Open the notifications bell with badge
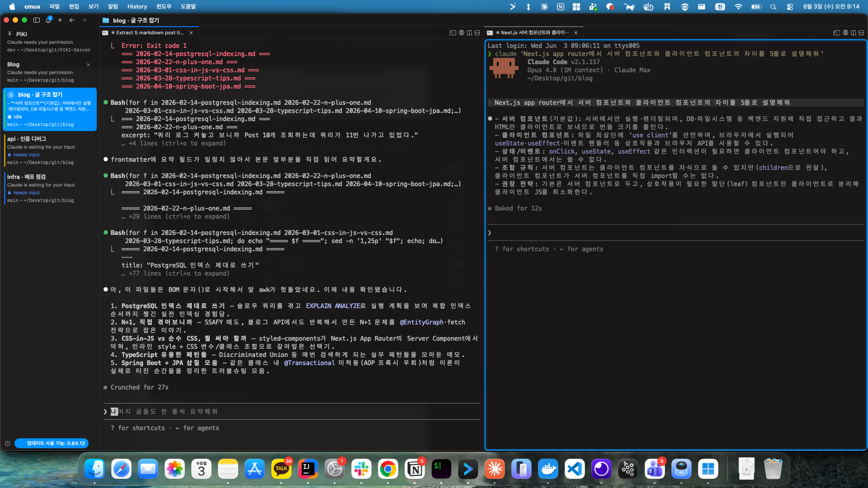The width and height of the screenshot is (868, 488). (x=48, y=20)
